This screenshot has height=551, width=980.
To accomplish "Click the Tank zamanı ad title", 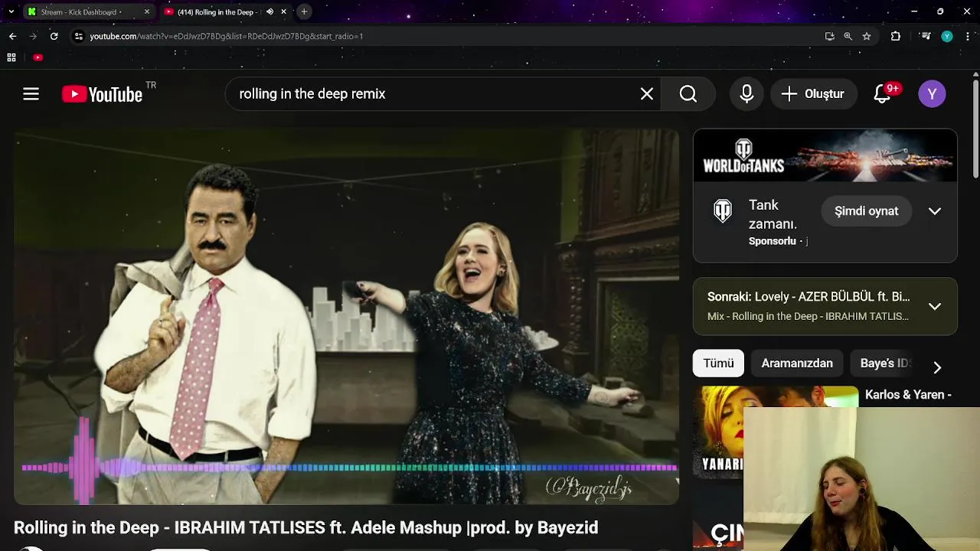I will 773,214.
